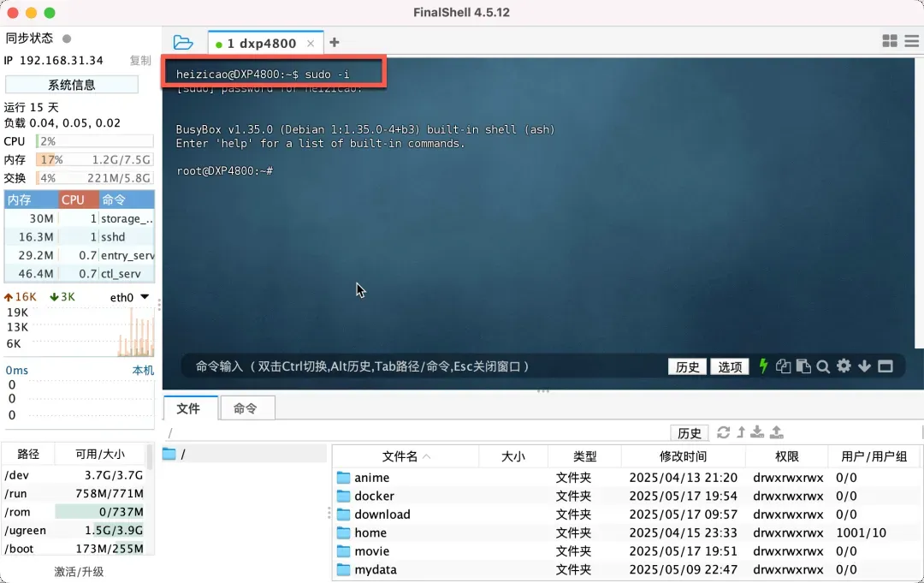This screenshot has width=924, height=583.
Task: Click the upload icon in file toolbar
Action: coord(777,432)
